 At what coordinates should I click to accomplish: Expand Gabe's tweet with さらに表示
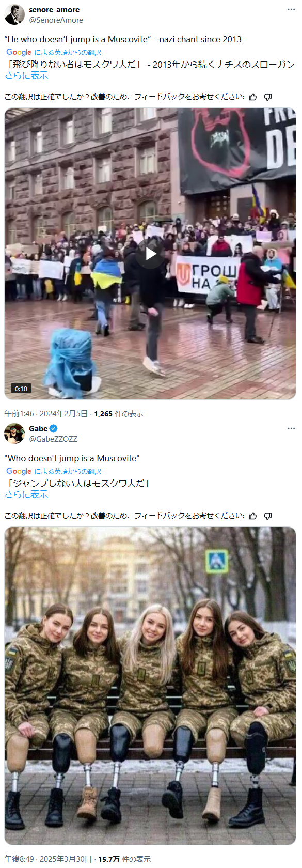[x=26, y=494]
